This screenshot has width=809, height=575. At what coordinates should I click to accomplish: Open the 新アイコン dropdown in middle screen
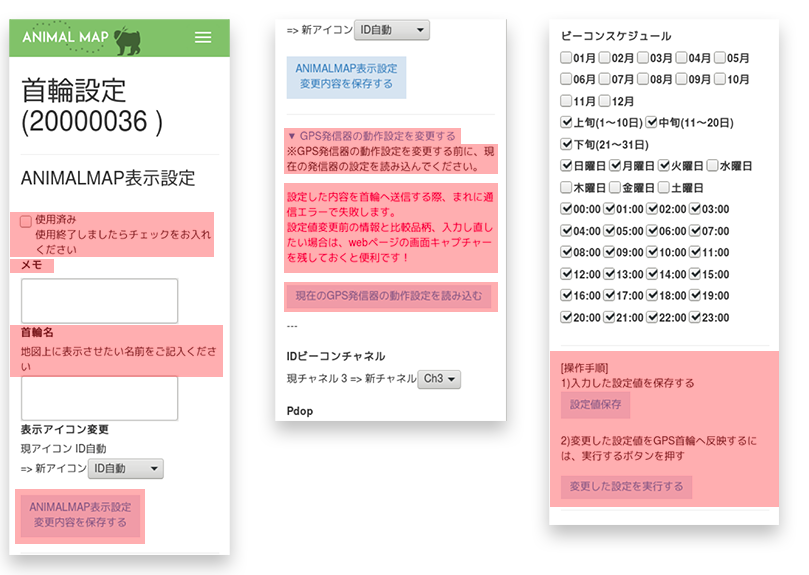(392, 30)
